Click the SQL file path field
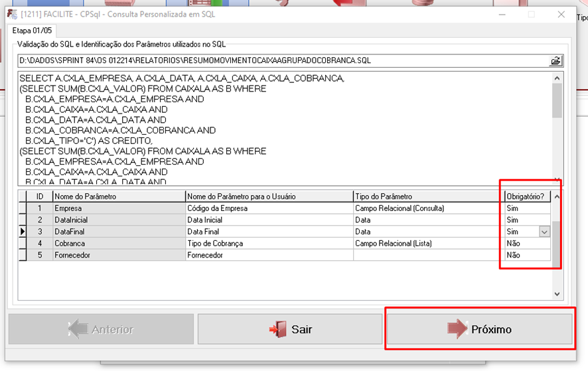The image size is (588, 371). click(282, 61)
